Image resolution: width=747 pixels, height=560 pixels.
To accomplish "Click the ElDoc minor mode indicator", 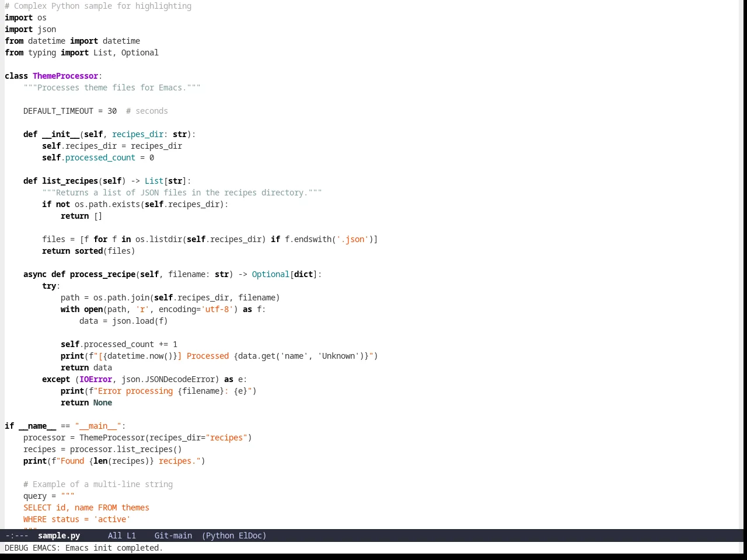I will pos(250,535).
